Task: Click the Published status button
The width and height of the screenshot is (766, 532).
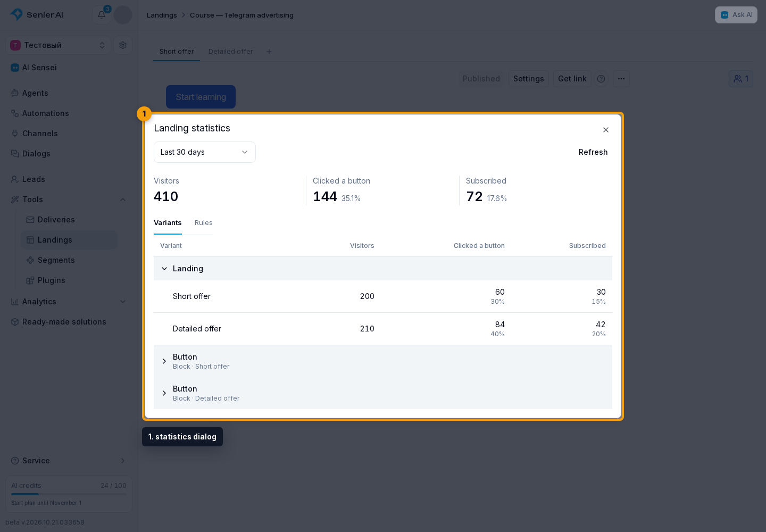Action: click(481, 79)
